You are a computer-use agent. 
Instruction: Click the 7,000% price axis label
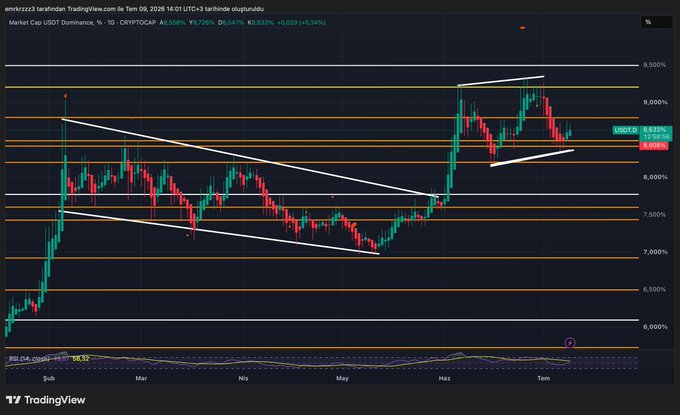(x=655, y=252)
